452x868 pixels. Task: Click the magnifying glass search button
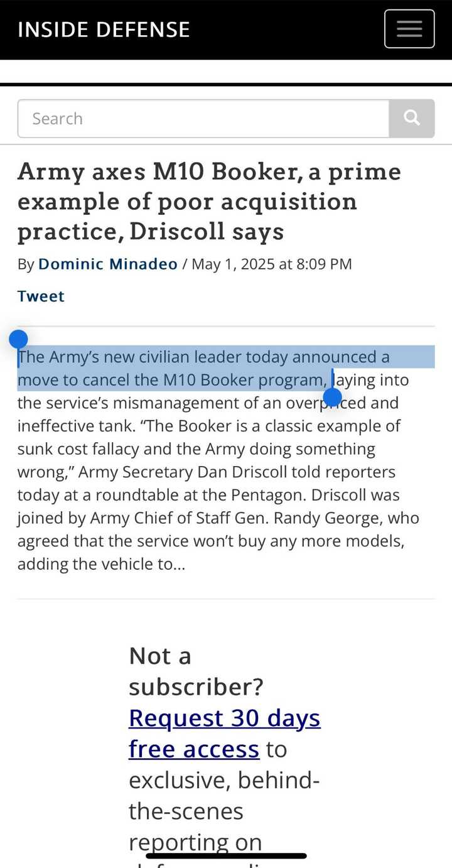pyautogui.click(x=412, y=118)
